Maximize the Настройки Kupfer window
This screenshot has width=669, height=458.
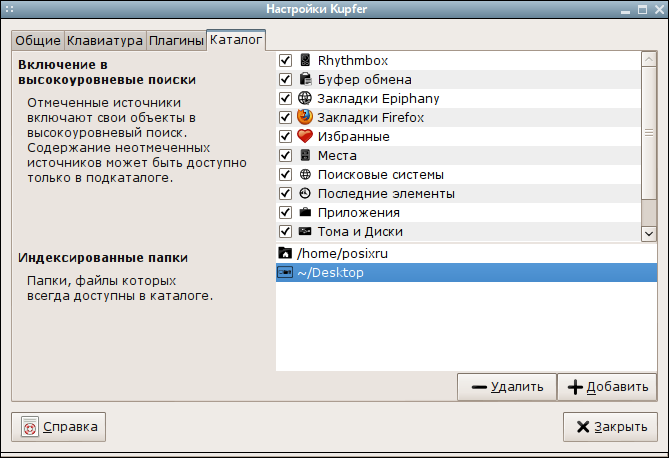643,9
